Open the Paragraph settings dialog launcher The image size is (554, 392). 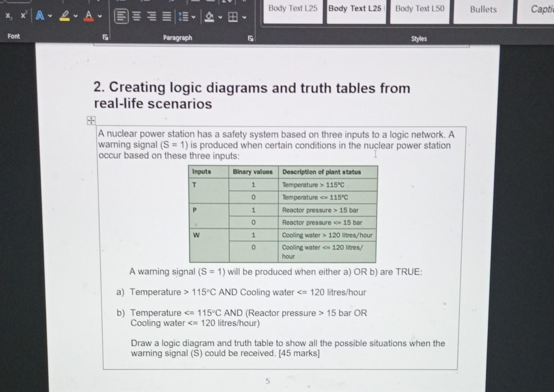point(250,37)
